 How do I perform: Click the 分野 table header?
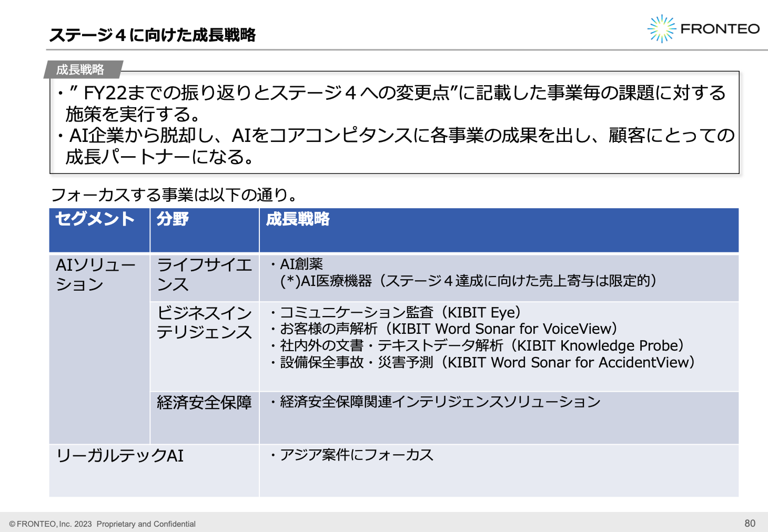[205, 230]
